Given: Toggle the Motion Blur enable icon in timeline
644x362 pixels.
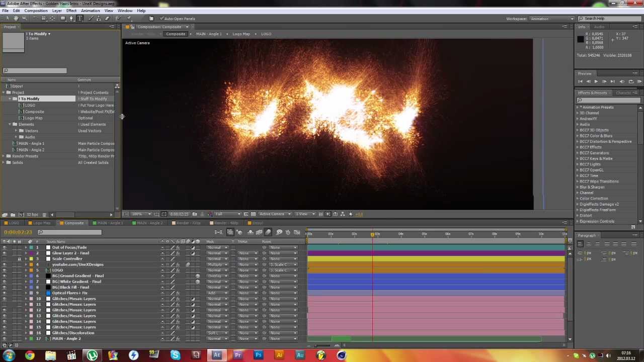Looking at the screenshot, I should click(268, 232).
